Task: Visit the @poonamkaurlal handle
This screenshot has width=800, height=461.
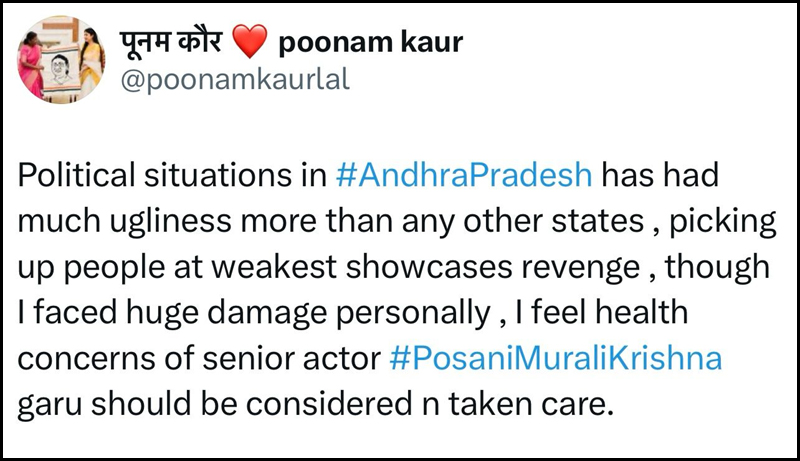Action: [x=235, y=80]
